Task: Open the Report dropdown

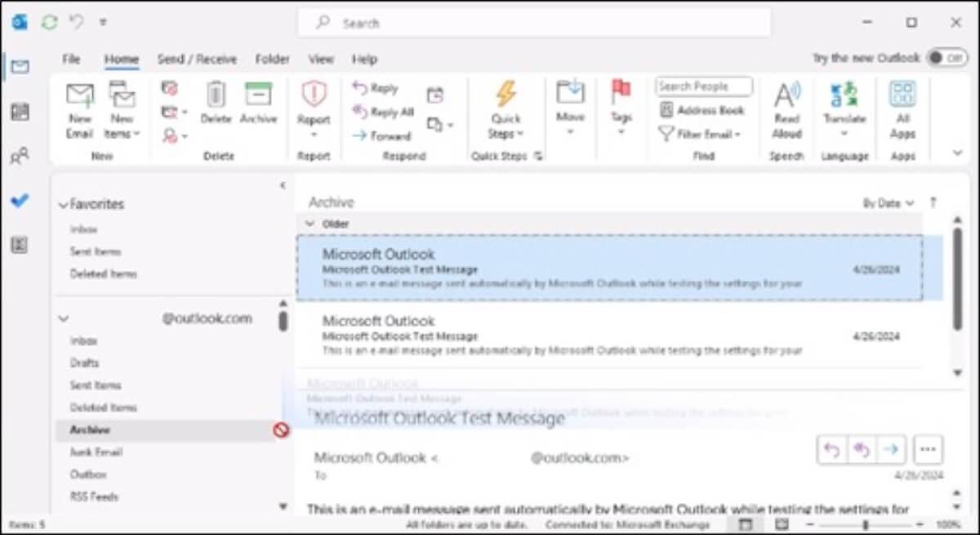Action: point(314,110)
